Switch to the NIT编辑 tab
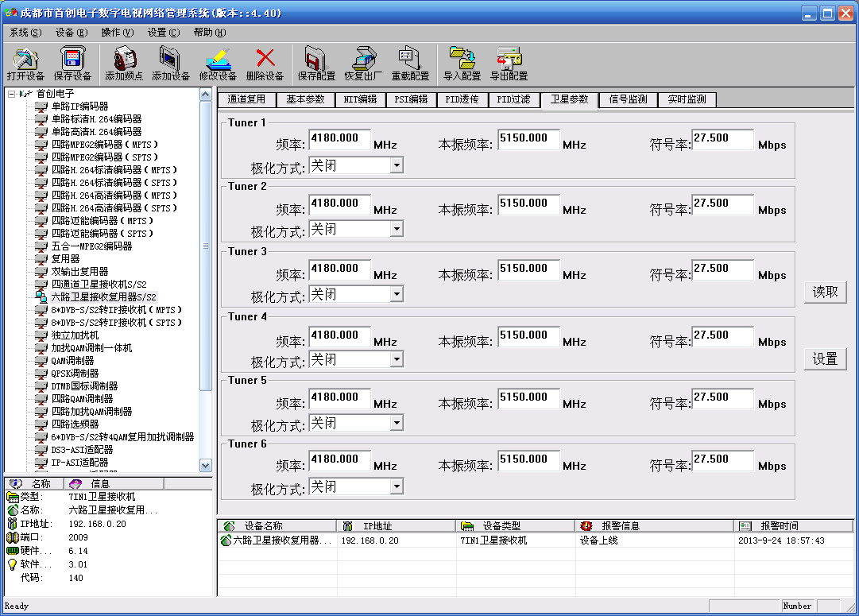859x616 pixels. pyautogui.click(x=360, y=99)
